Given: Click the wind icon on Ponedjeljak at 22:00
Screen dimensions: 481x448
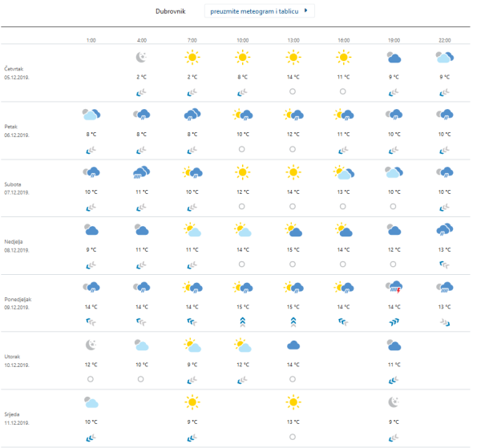Looking at the screenshot, I should [x=444, y=321].
